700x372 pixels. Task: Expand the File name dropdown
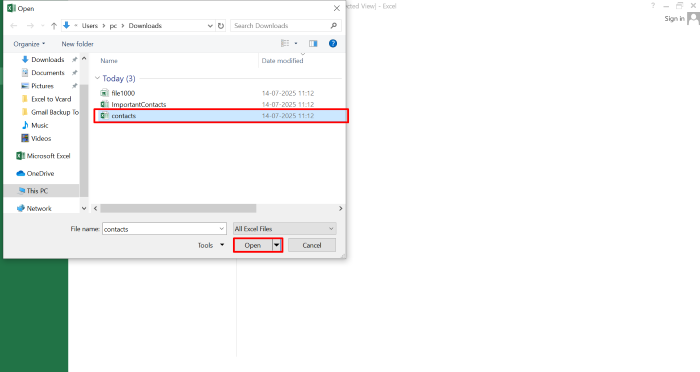pyautogui.click(x=222, y=229)
